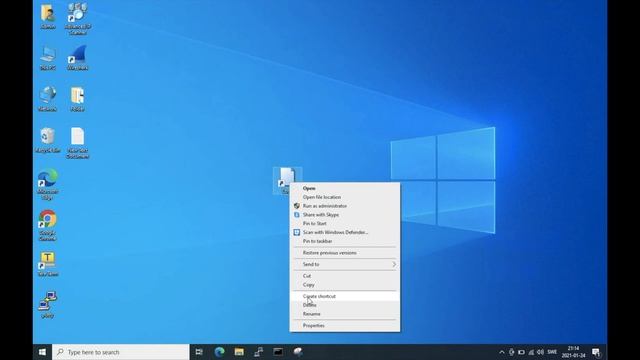
Task: Open the volume control tray icon
Action: 540,352
